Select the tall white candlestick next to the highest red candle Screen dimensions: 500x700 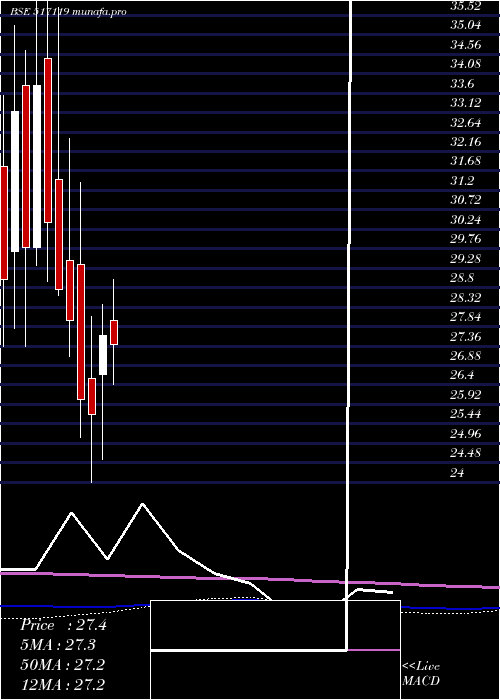point(37,166)
